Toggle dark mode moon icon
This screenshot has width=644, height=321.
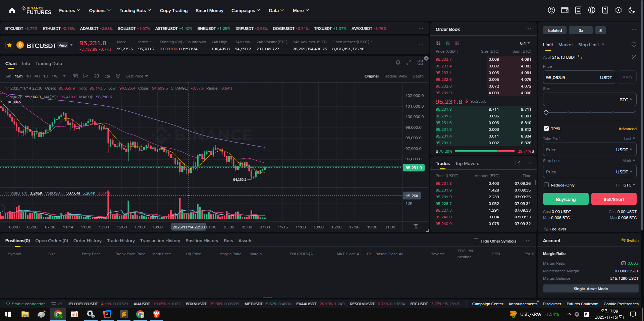tap(632, 10)
